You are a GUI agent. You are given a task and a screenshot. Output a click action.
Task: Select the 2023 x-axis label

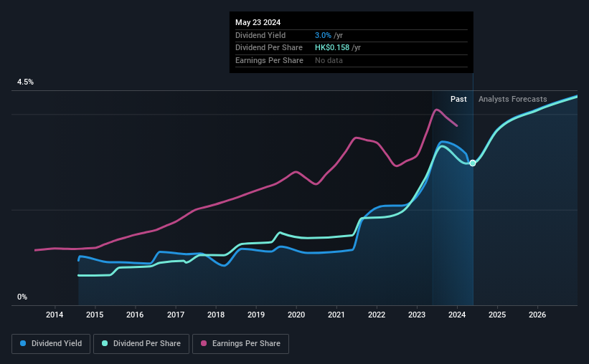pyautogui.click(x=417, y=315)
